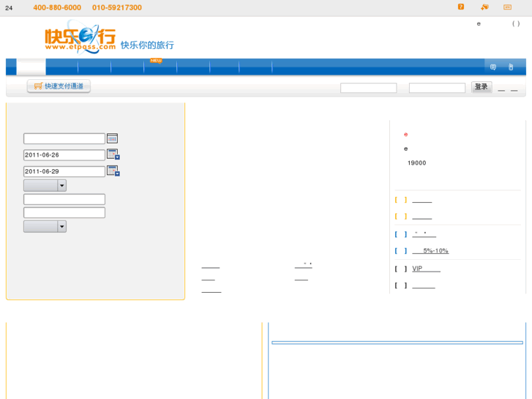Screen dimensions: 532x399
Task: Open the navigation tab marked with NEW badge
Action: click(x=160, y=67)
